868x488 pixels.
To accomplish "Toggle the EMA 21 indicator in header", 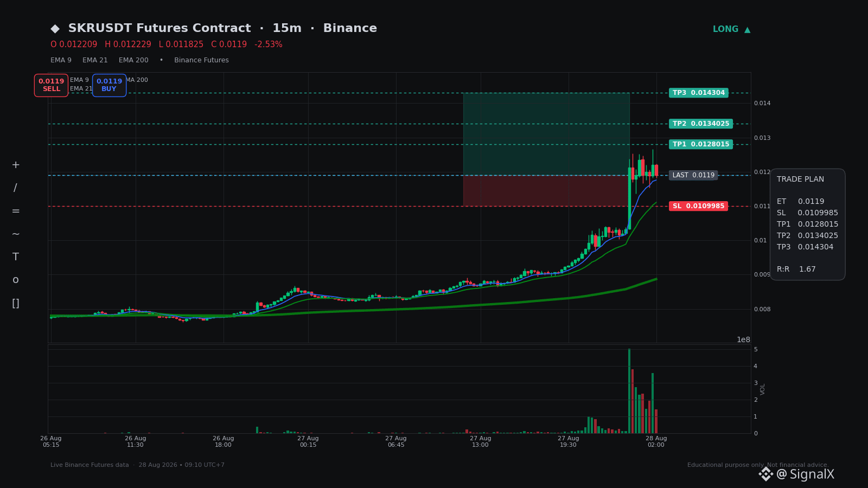I will (95, 60).
